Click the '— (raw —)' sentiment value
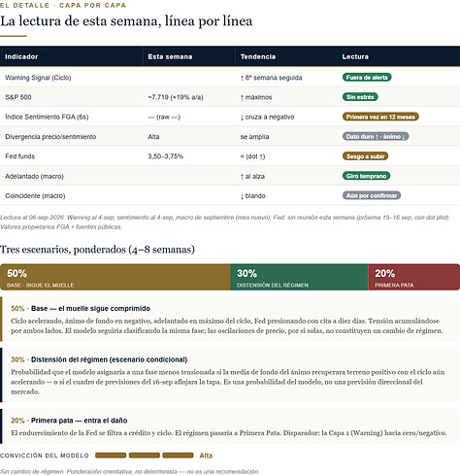 click(x=164, y=117)
